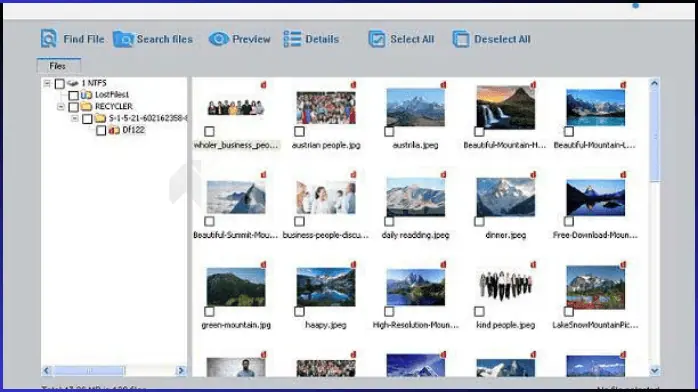Tick checkbox for haapy.jpeg
The image size is (698, 392).
(299, 311)
